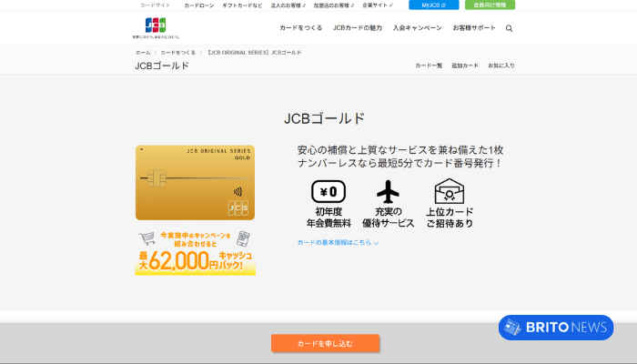Open 入会キャンペーン menu item

click(x=418, y=28)
